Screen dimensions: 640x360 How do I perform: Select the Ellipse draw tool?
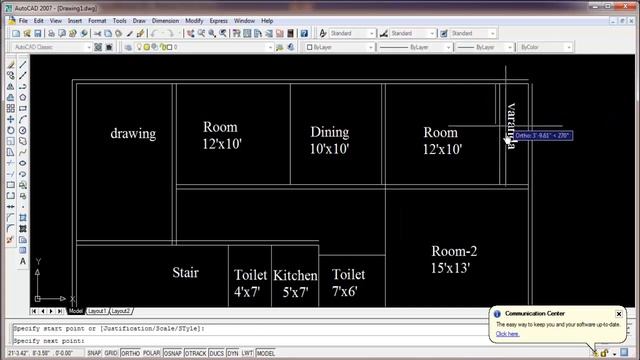(x=23, y=163)
